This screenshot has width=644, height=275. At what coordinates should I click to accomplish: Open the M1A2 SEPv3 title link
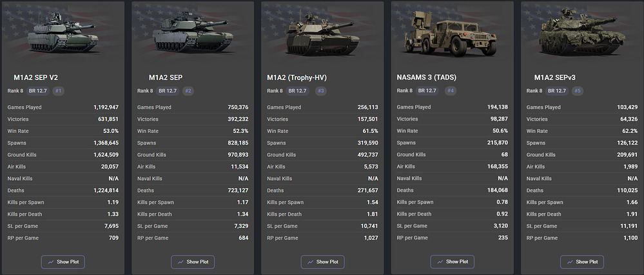pos(553,77)
